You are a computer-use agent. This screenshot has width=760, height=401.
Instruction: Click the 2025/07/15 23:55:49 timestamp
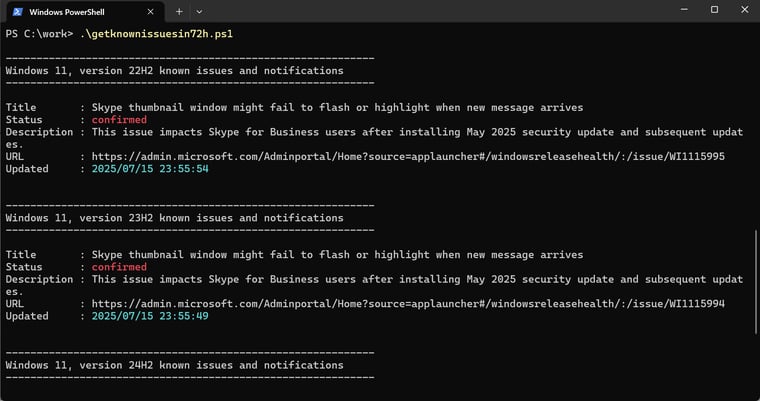150,316
